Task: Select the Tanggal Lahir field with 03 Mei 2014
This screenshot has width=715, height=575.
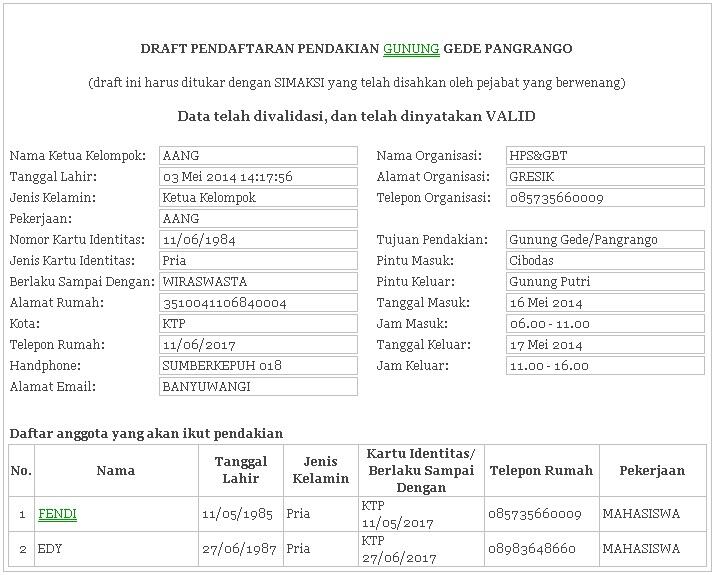Action: (258, 176)
